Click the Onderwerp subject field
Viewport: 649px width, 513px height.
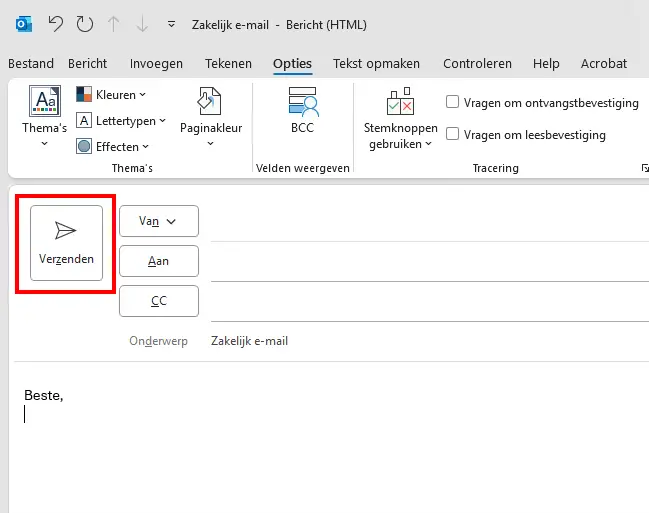coord(430,341)
